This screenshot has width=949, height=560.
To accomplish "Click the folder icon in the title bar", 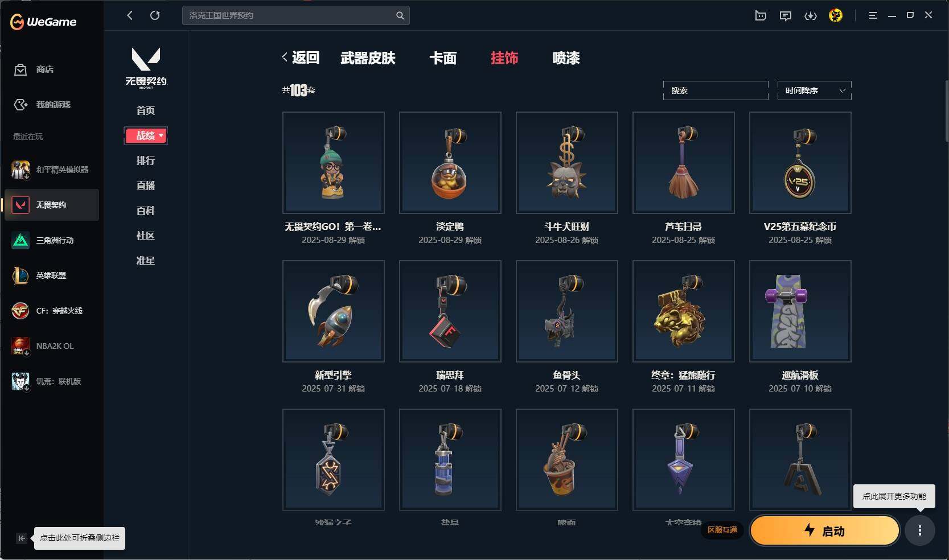I will pyautogui.click(x=761, y=15).
